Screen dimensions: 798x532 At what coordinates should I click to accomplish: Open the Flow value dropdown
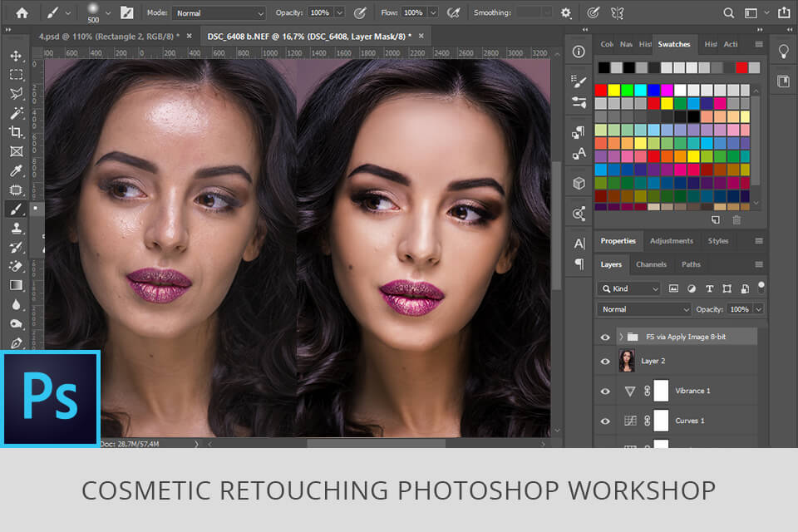click(x=433, y=12)
